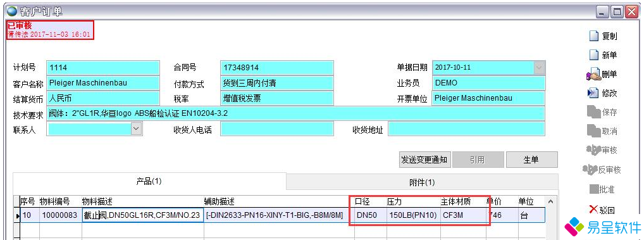Click the 口径 column header
This screenshot has width=644, height=240.
pyautogui.click(x=370, y=201)
